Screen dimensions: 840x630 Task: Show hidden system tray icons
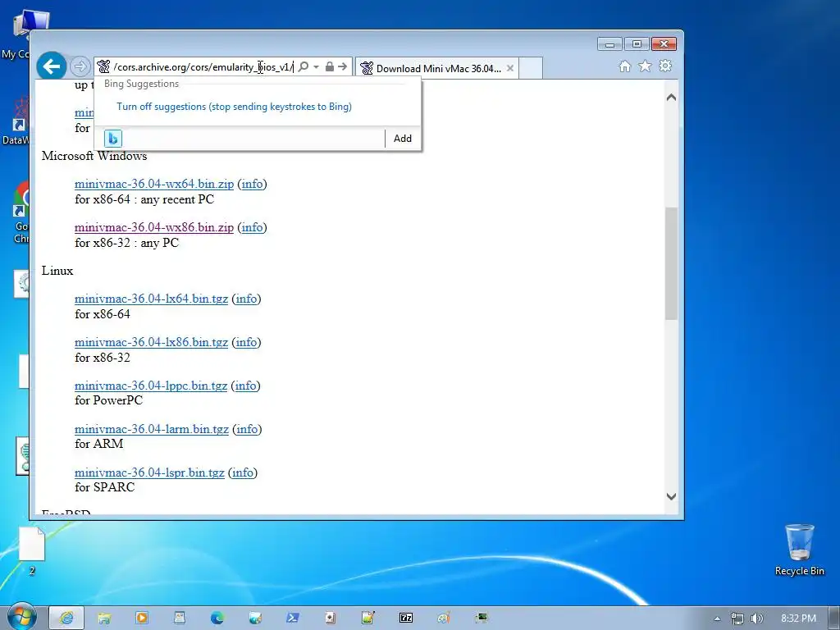717,619
